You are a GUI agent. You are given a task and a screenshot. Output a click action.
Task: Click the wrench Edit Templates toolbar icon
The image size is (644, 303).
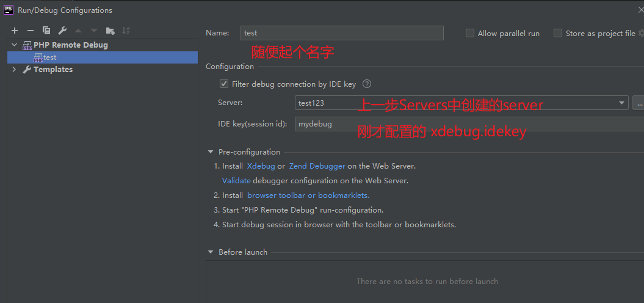pos(62,31)
